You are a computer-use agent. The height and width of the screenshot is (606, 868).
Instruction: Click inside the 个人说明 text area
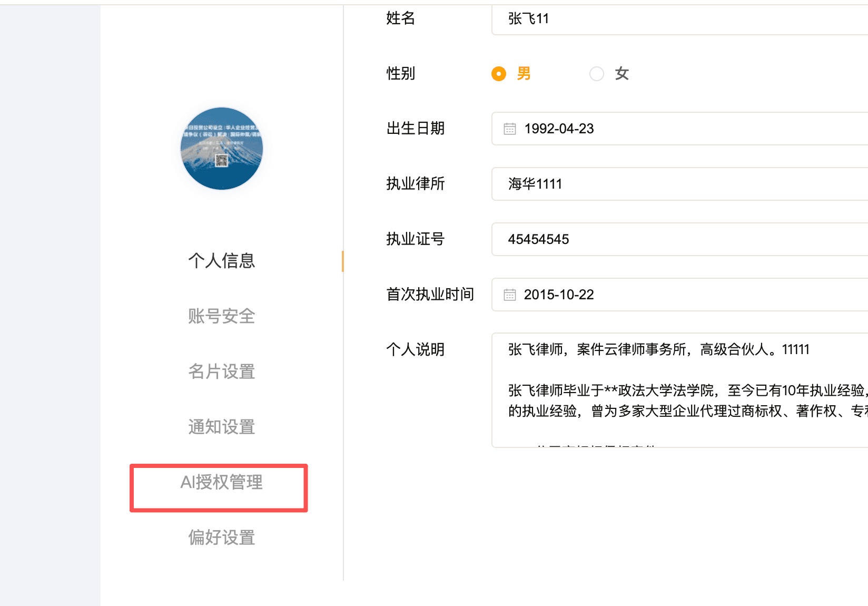click(679, 390)
